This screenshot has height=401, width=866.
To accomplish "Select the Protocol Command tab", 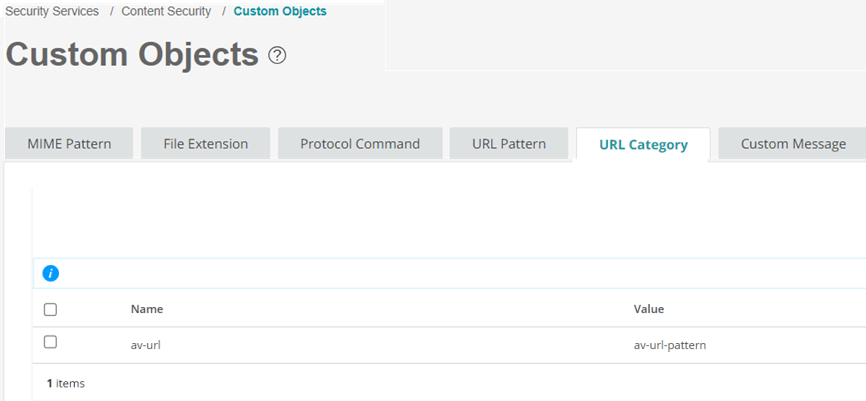I will point(360,144).
